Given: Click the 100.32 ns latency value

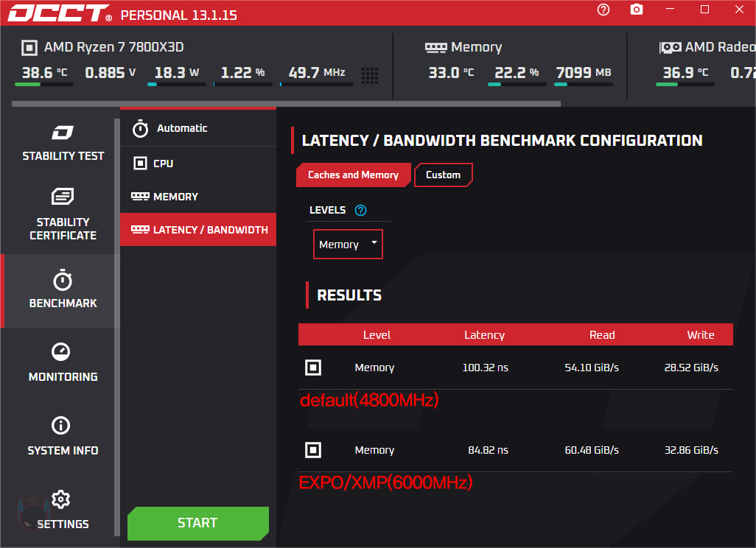Looking at the screenshot, I should (x=485, y=368).
